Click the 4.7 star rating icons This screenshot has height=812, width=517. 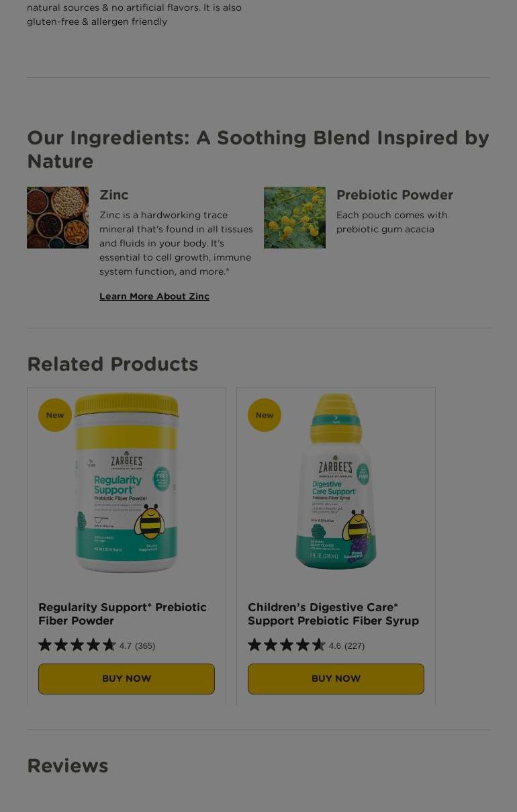tap(77, 645)
